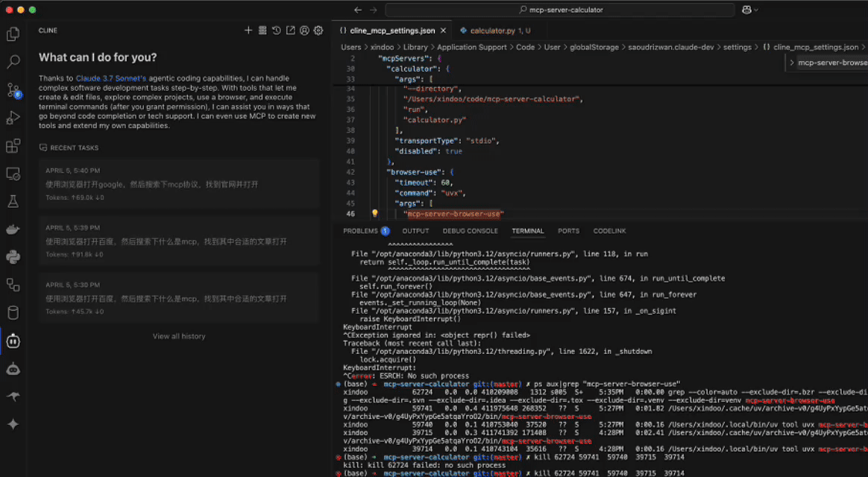Jump to sticky line "calculator": {

(418, 69)
